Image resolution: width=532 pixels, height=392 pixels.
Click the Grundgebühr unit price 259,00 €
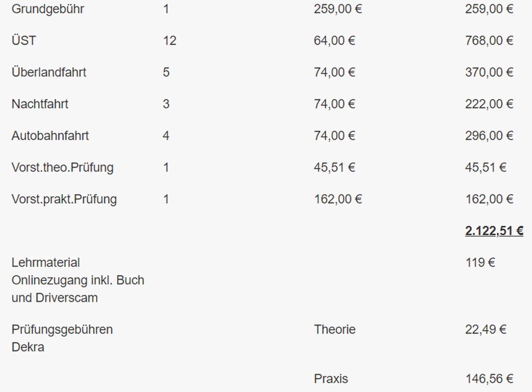tap(338, 9)
